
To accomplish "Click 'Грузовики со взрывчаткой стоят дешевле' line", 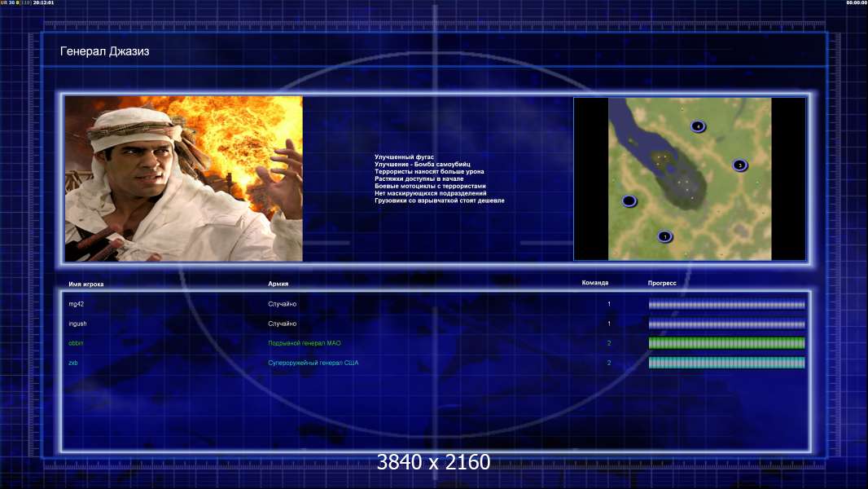I will coord(440,200).
